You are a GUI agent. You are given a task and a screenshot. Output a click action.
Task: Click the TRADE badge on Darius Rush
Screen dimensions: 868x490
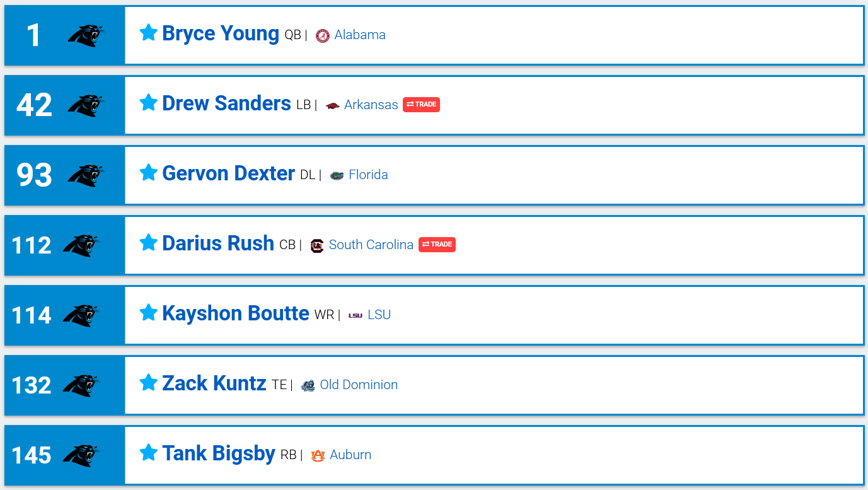point(437,245)
